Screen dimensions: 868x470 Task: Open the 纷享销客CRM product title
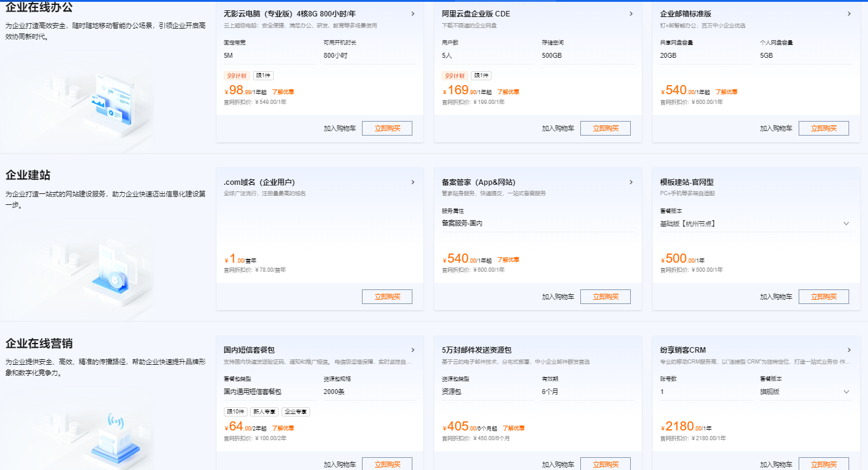pos(682,350)
